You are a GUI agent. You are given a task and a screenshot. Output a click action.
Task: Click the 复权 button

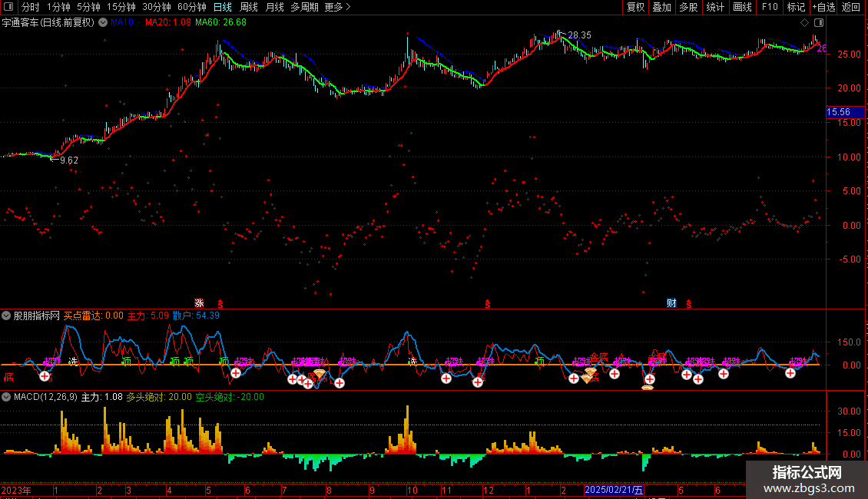635,7
